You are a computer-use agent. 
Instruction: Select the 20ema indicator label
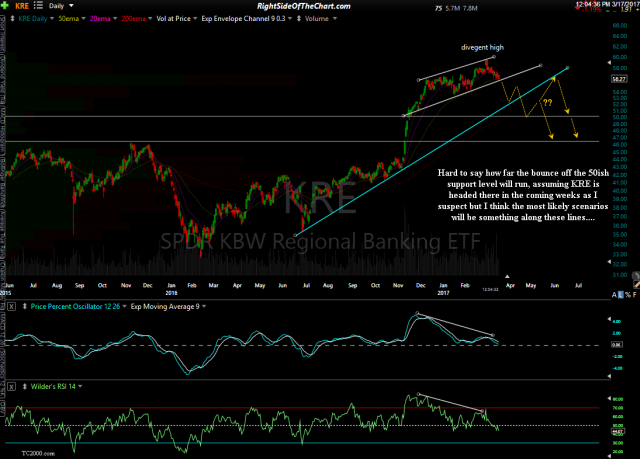pos(100,18)
